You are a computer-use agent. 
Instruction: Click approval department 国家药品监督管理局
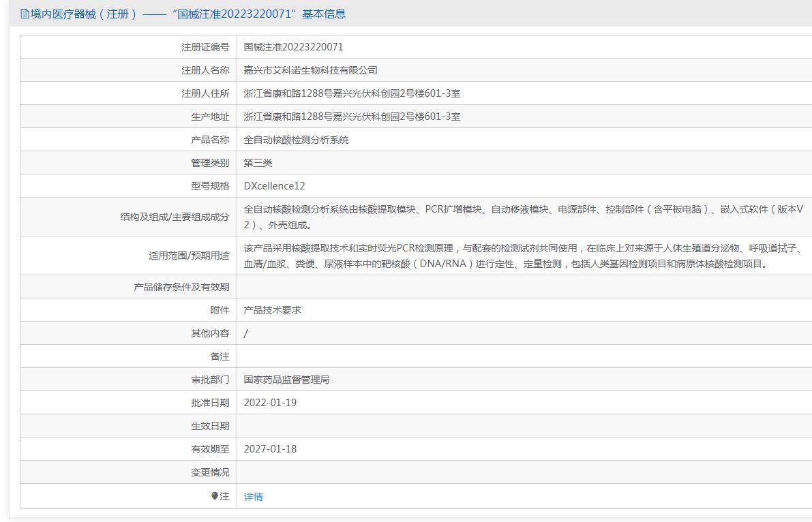pos(286,380)
